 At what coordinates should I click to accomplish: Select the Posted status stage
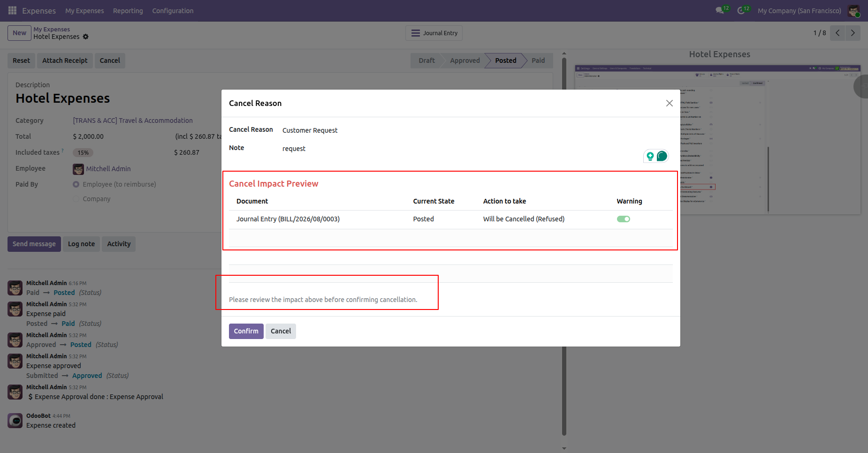click(505, 60)
